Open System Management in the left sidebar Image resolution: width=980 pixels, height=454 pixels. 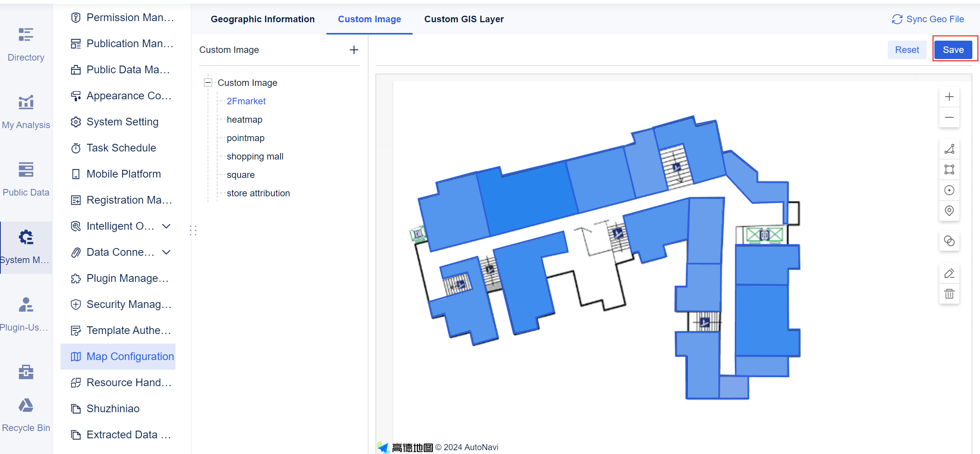tap(26, 247)
